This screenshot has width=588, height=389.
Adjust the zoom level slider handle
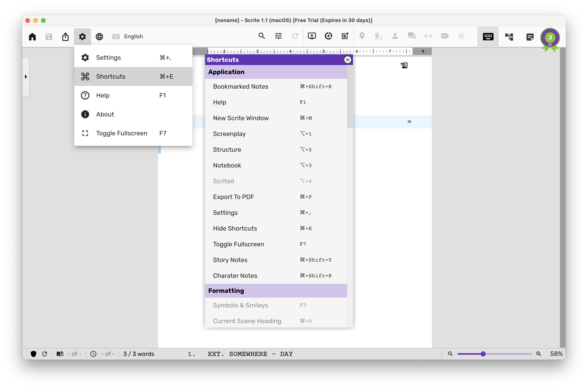483,354
